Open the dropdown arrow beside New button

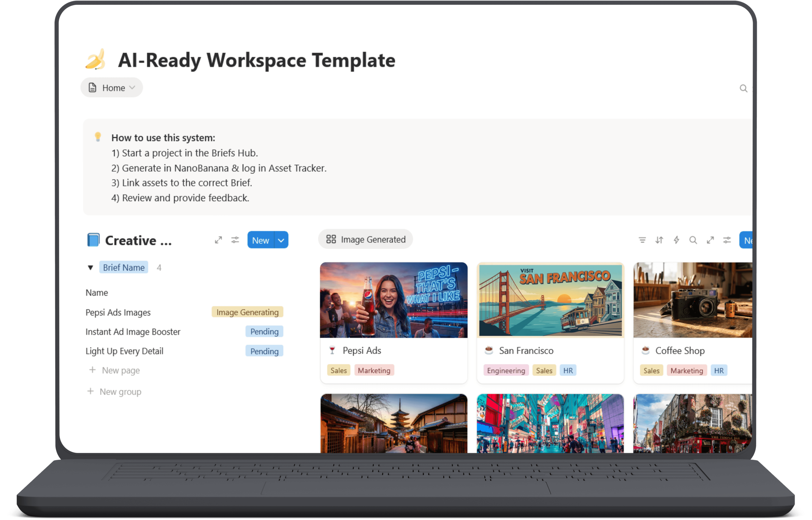pos(281,240)
